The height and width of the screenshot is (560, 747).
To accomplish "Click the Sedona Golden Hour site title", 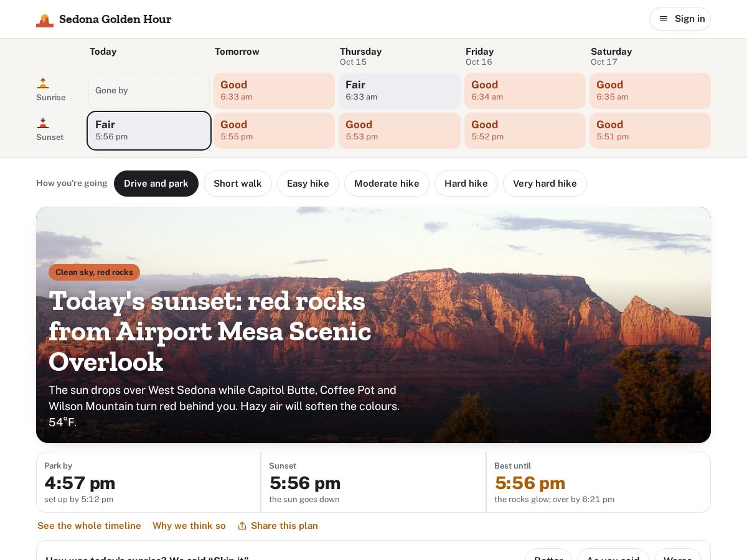I will pyautogui.click(x=115, y=19).
